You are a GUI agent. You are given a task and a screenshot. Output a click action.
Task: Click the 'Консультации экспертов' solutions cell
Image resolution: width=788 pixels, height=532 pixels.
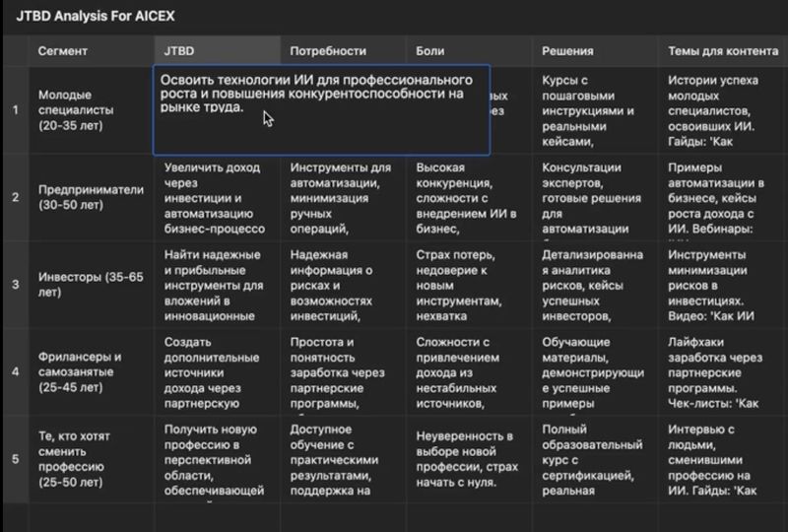(595, 197)
